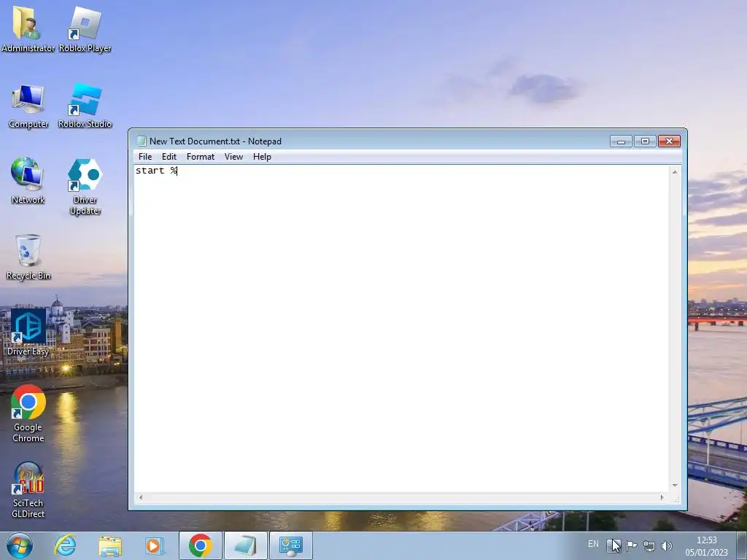Screen dimensions: 747x560
Task: Click the mouse-pointer icon in the system tray
Action: [x=614, y=545]
